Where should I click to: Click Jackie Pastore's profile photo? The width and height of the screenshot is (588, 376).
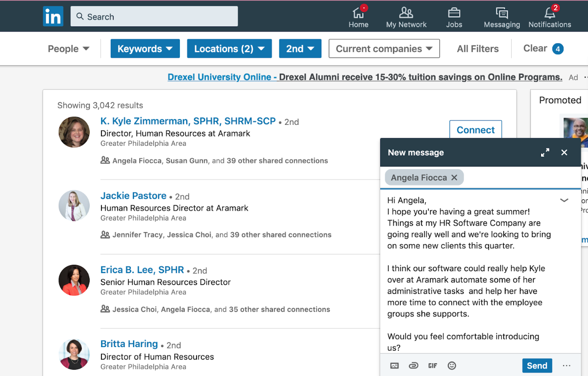click(x=74, y=206)
